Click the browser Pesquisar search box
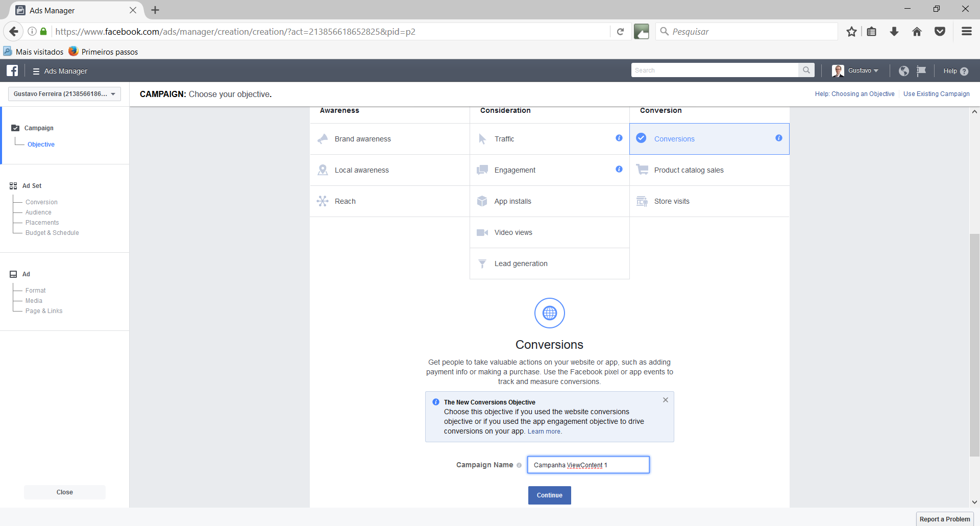This screenshot has height=526, width=980. point(746,32)
